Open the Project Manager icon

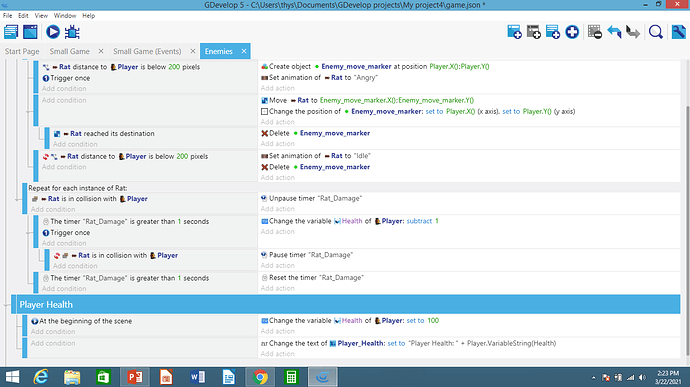[x=11, y=32]
